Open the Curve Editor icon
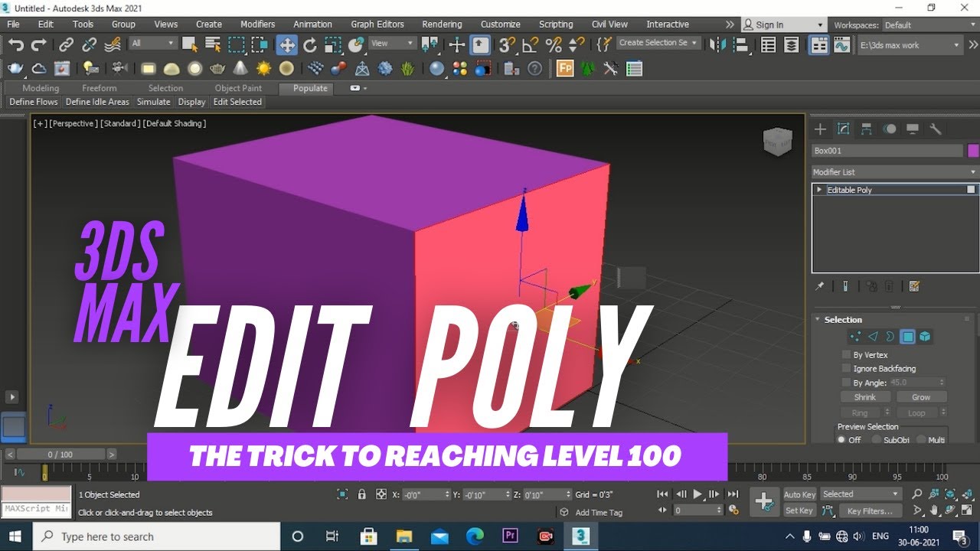The height and width of the screenshot is (551, 980). pyautogui.click(x=842, y=45)
